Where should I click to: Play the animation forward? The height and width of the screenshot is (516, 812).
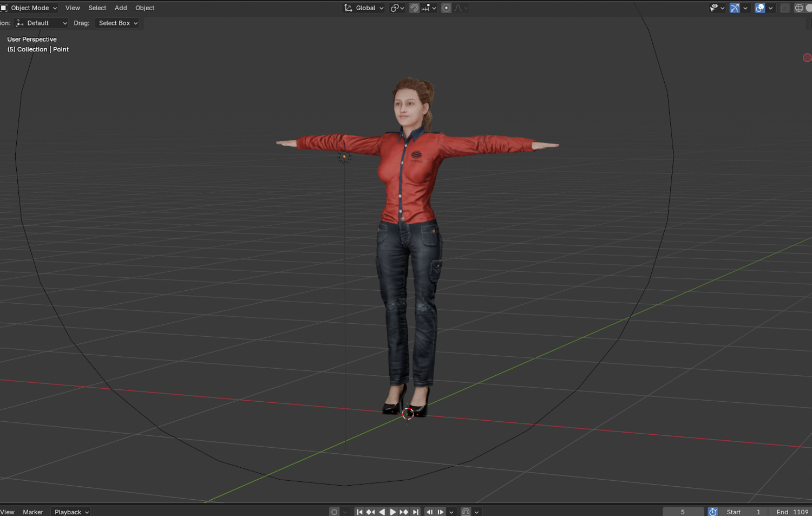(393, 512)
